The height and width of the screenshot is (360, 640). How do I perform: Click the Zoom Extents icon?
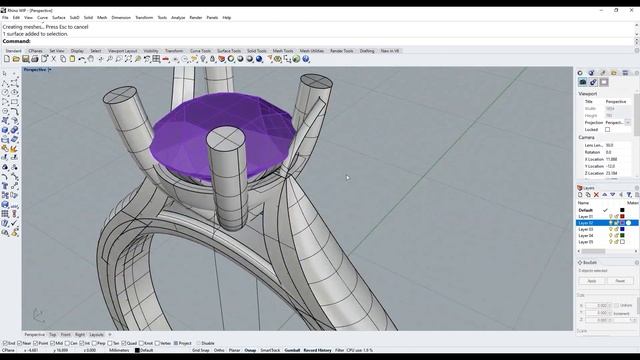[128, 59]
